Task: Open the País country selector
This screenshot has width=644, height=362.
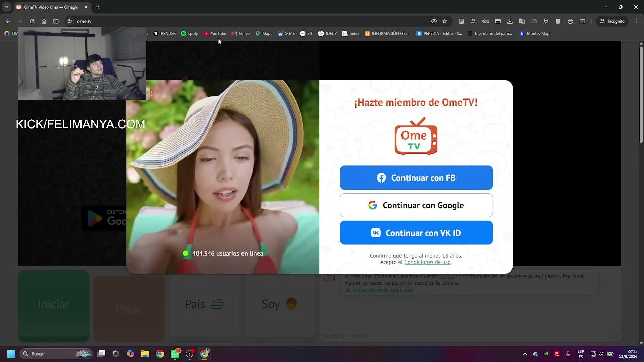Action: [204, 304]
